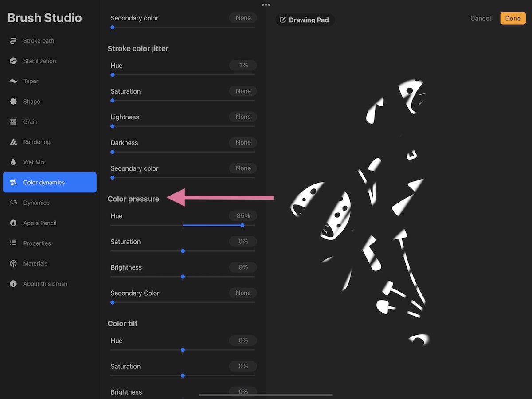
Task: Click the Drawing Pad edit icon
Action: 283,20
